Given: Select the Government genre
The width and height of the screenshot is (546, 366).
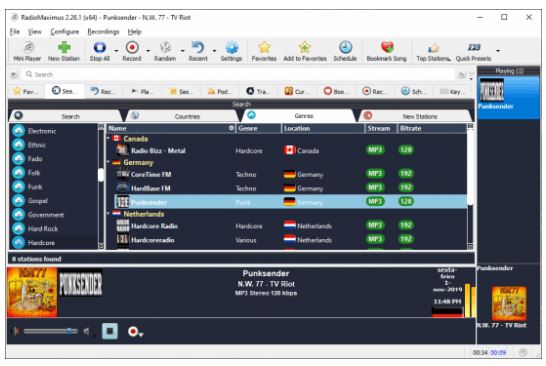Looking at the screenshot, I should point(54,215).
